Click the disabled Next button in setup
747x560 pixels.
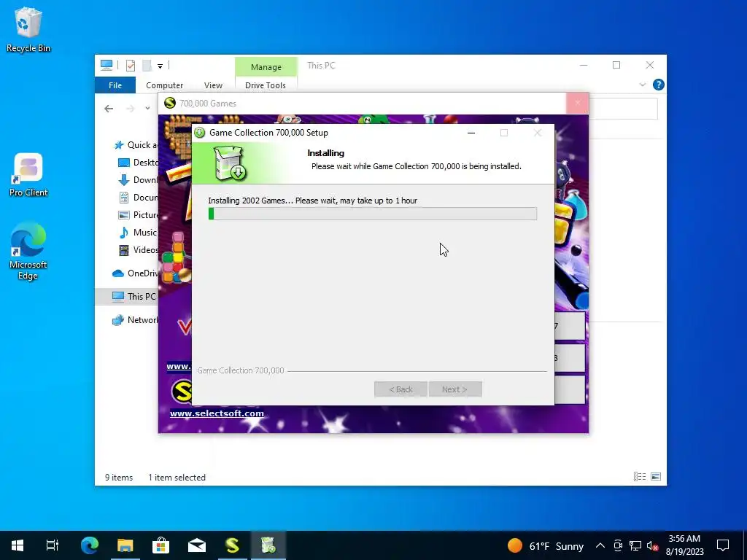(x=455, y=389)
